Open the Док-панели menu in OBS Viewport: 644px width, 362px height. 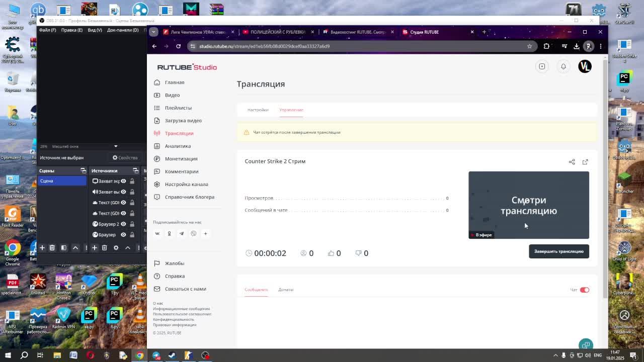122,30
